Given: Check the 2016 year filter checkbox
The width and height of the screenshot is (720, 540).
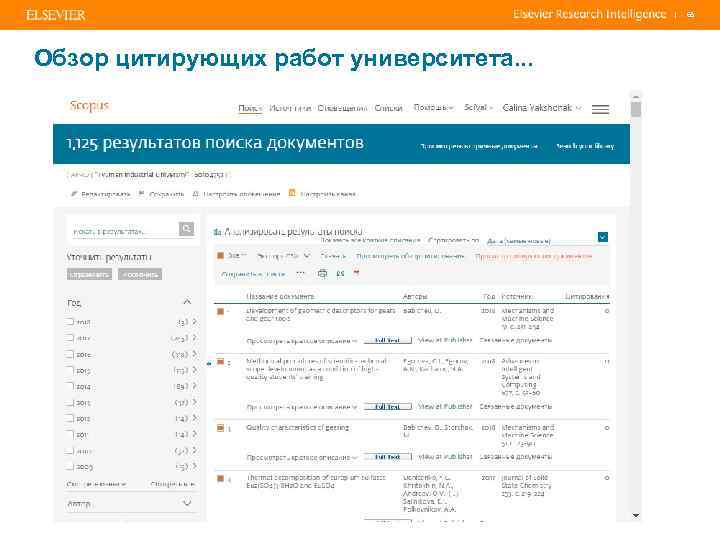Looking at the screenshot, I should pos(70,354).
